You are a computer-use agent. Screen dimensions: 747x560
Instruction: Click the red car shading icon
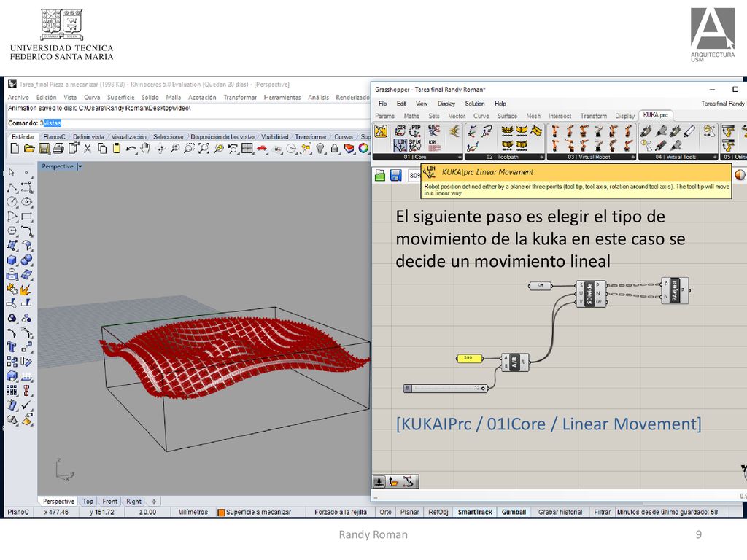point(262,149)
